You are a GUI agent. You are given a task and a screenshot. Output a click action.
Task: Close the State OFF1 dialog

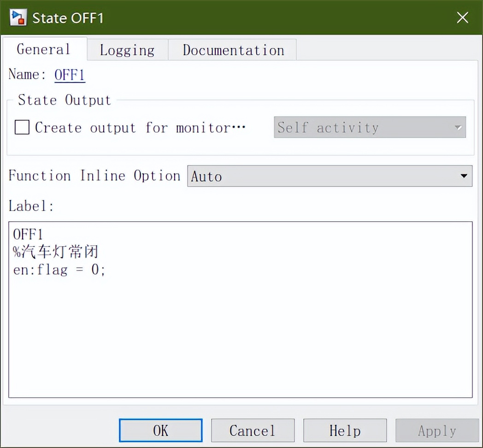(x=462, y=18)
